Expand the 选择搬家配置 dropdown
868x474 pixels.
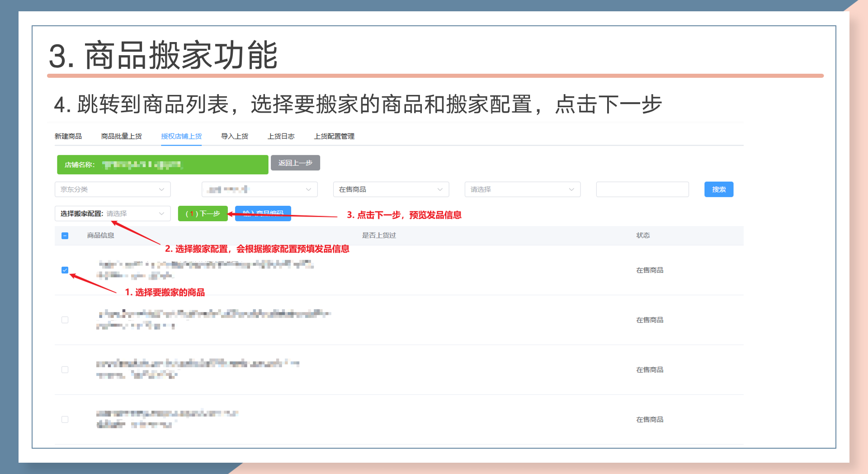click(113, 213)
